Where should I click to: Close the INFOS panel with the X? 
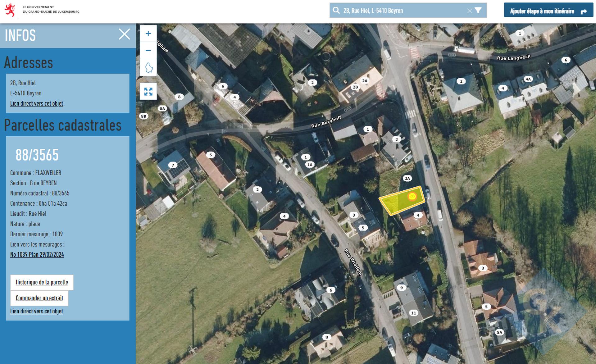pos(124,34)
